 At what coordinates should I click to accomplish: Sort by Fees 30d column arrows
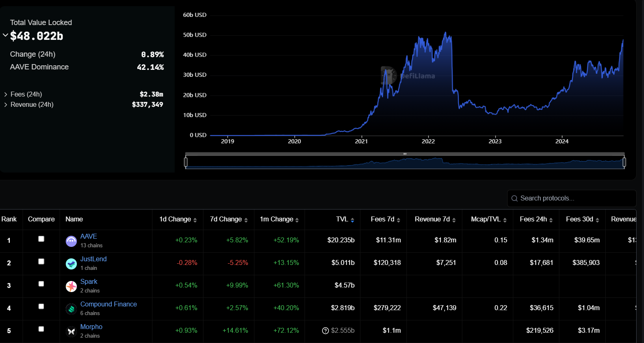click(598, 220)
